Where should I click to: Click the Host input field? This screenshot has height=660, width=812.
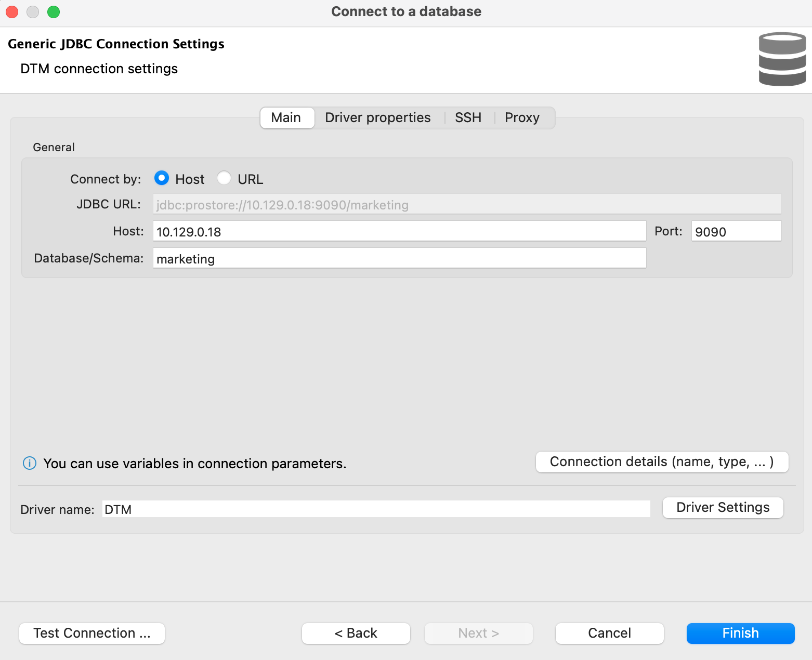399,231
